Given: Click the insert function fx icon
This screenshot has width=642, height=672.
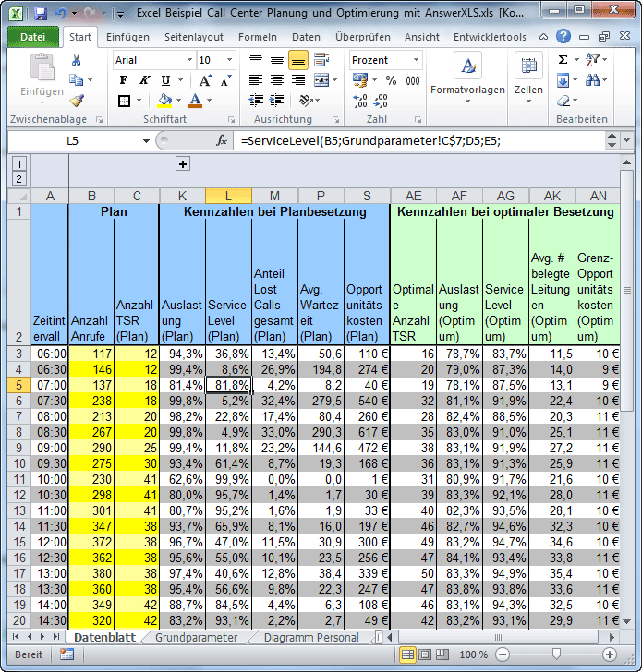Looking at the screenshot, I should point(222,141).
